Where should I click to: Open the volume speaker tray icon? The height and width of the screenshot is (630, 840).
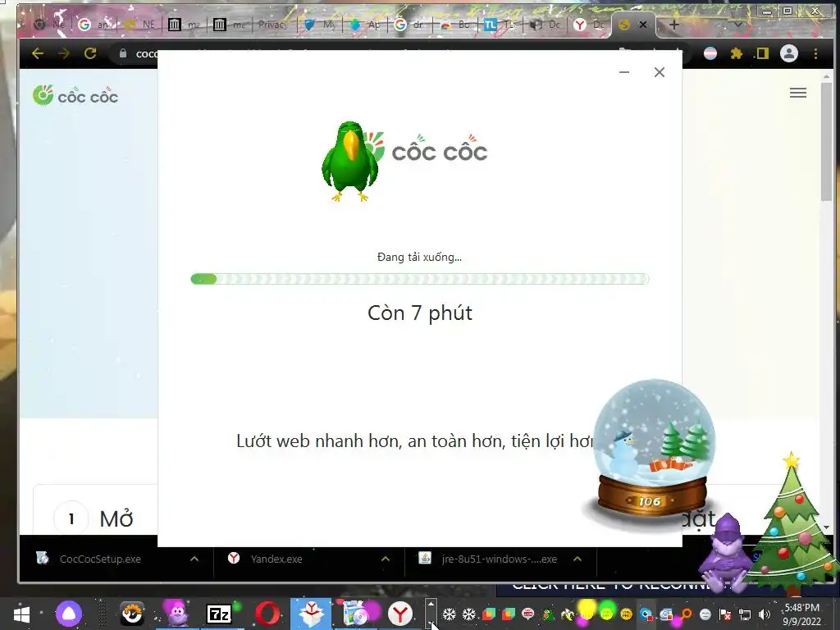[765, 614]
